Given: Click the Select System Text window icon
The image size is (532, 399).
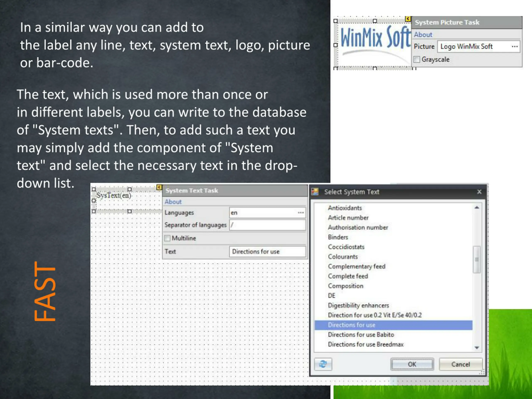Looking at the screenshot, I should (x=315, y=192).
